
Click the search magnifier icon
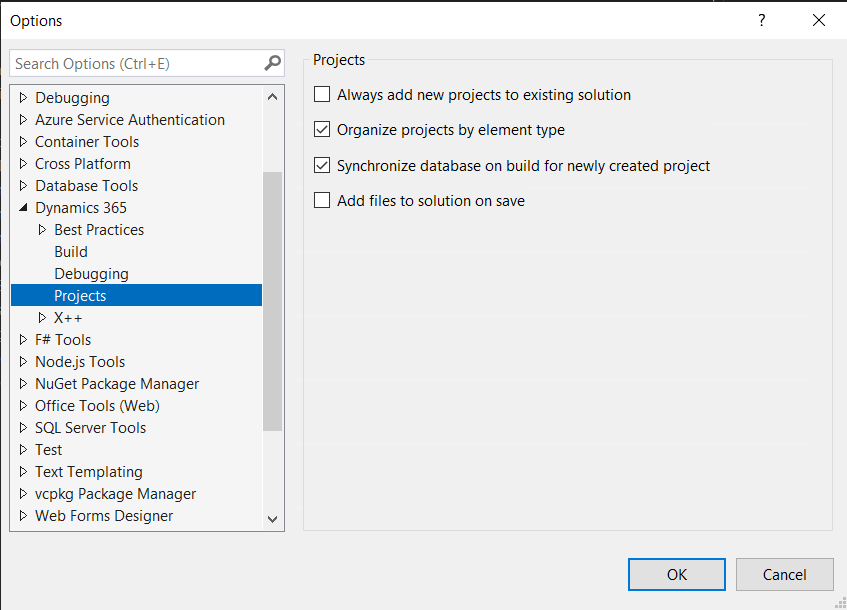point(273,63)
